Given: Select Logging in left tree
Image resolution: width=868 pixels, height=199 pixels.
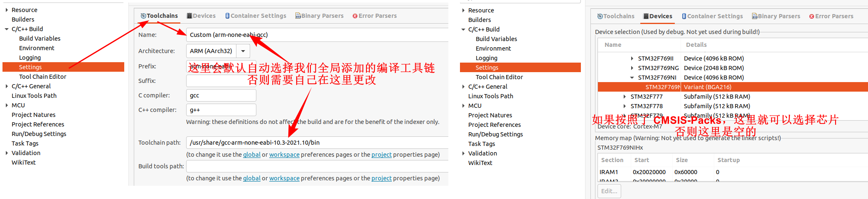Looking at the screenshot, I should coord(30,58).
